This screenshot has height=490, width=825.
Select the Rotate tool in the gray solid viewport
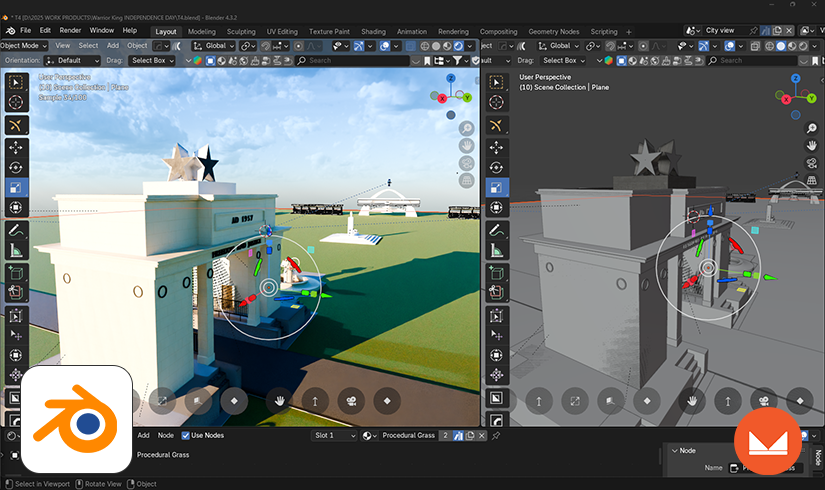pyautogui.click(x=495, y=166)
